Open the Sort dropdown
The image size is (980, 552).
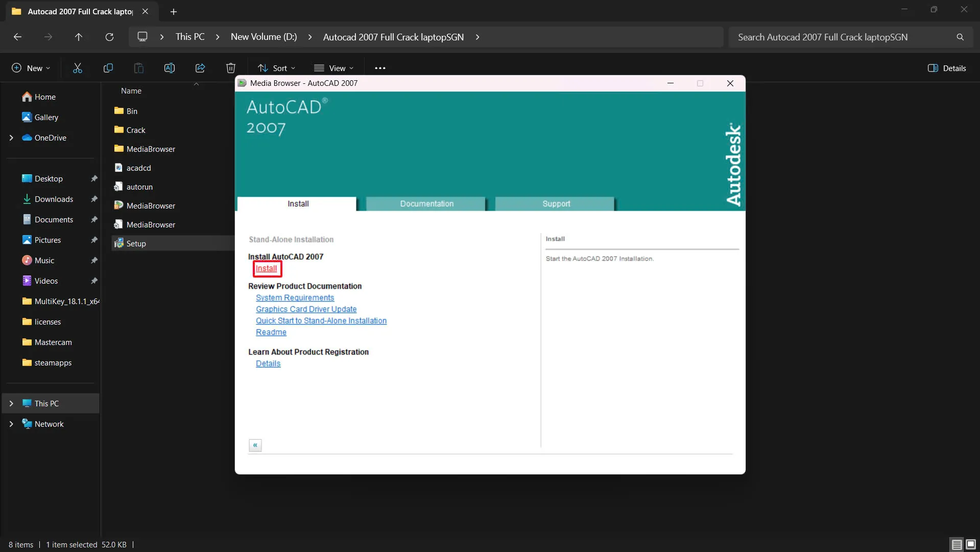(x=277, y=68)
